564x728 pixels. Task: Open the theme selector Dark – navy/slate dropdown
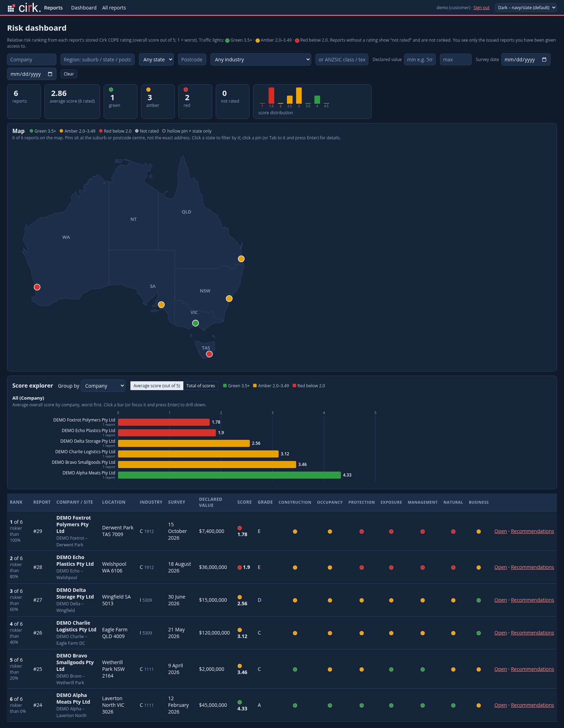526,7
